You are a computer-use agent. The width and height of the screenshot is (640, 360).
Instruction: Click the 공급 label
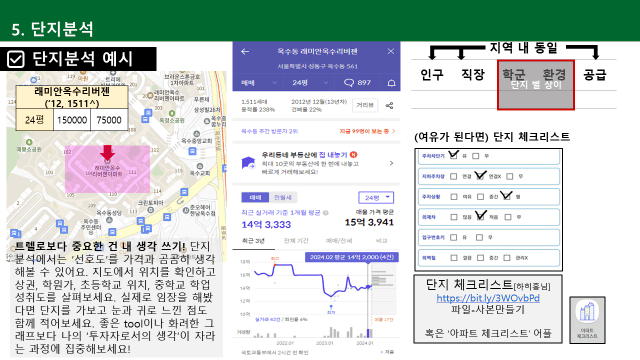click(595, 75)
